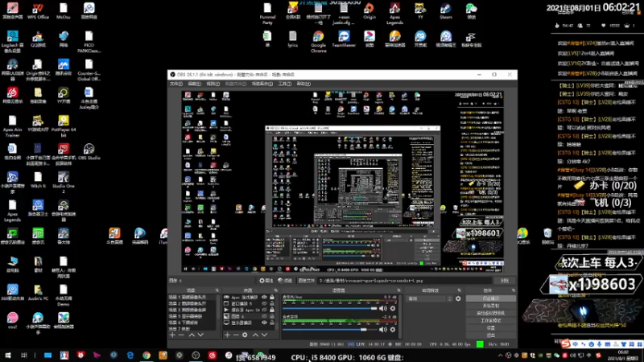The height and width of the screenshot is (362, 644).
Task: Move selected source down with arrow
Action: point(265,334)
